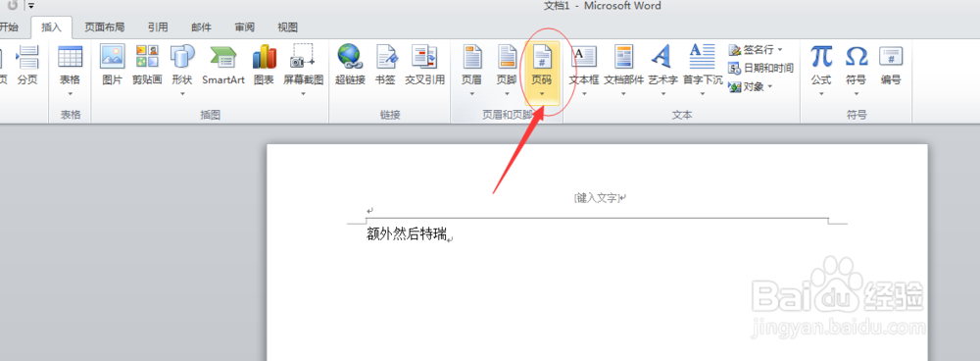
Task: Open the 形状 shapes gallery
Action: (x=182, y=70)
